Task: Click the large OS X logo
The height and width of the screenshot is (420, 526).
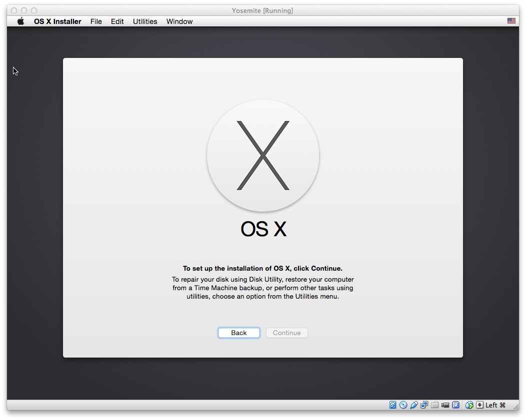Action: 263,156
